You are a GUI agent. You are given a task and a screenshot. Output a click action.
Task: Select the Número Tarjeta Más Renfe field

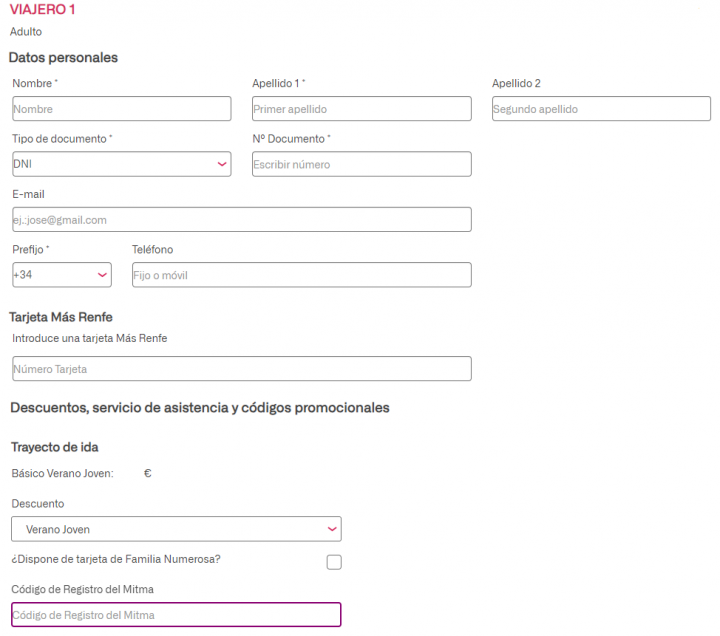(x=241, y=369)
